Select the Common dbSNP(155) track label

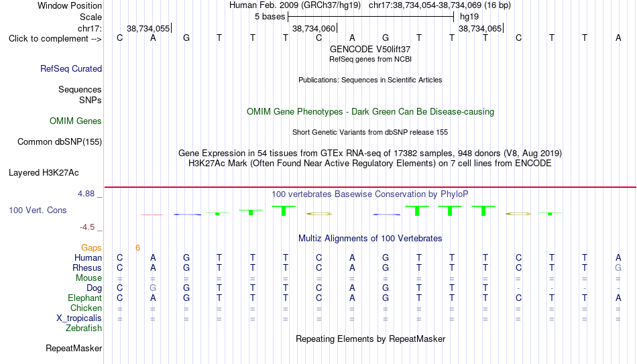59,142
